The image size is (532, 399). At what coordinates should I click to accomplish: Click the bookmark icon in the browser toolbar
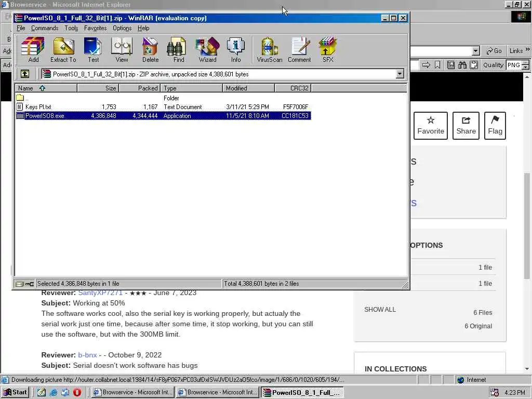click(x=437, y=65)
